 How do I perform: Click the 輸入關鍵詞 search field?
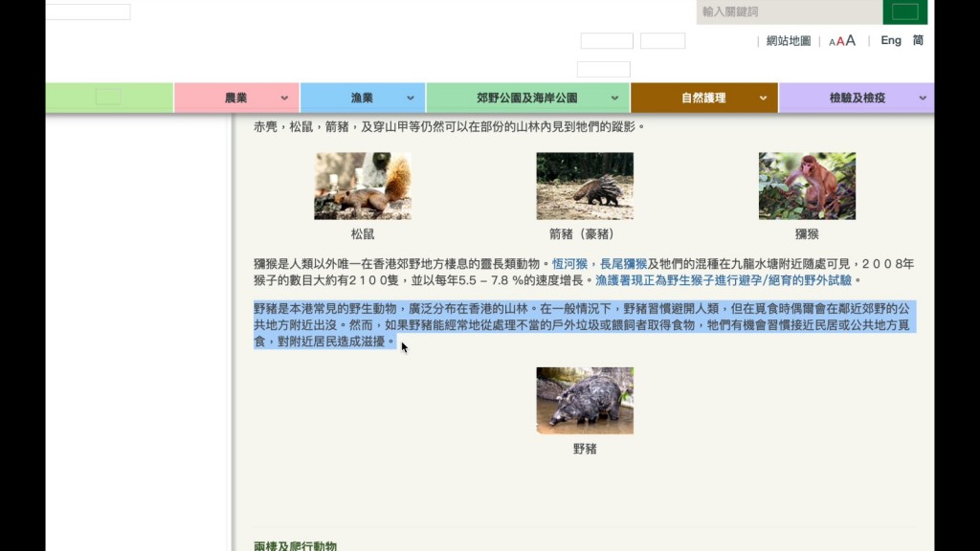(x=788, y=11)
